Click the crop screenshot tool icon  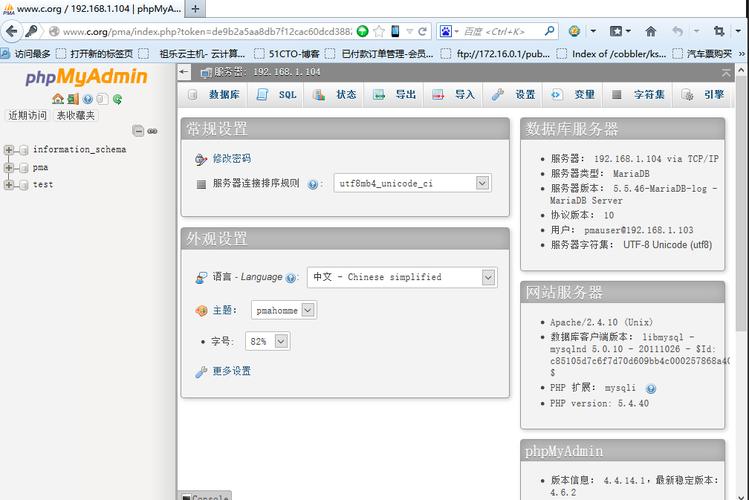tap(719, 32)
